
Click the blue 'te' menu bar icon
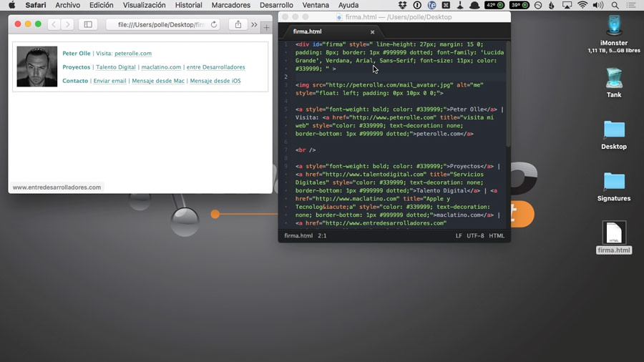(x=431, y=5)
